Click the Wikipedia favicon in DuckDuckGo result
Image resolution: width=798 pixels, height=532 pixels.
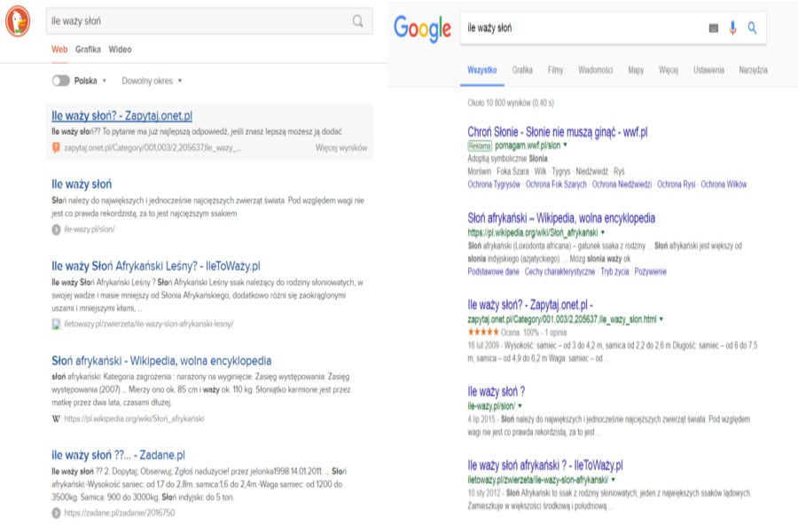pyautogui.click(x=56, y=419)
